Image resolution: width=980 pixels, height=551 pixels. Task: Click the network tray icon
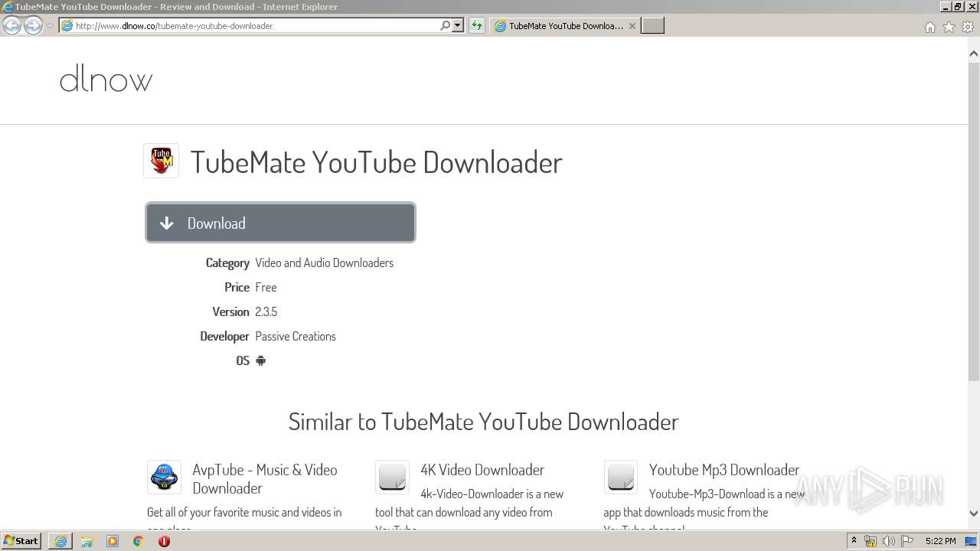(x=871, y=541)
